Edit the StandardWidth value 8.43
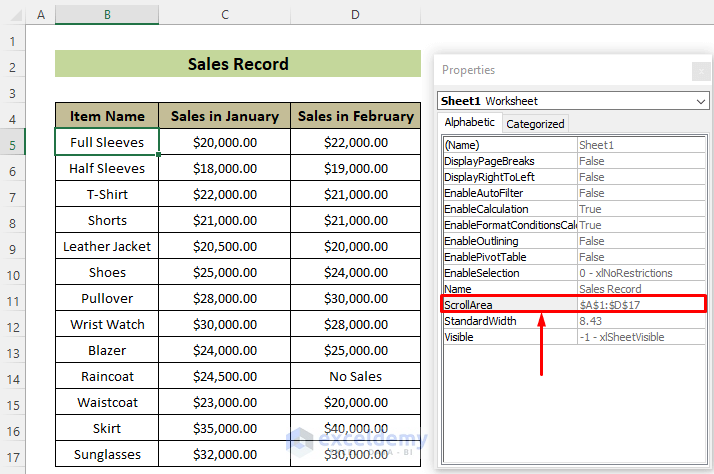Viewport: 714px width, 474px height. [640, 321]
